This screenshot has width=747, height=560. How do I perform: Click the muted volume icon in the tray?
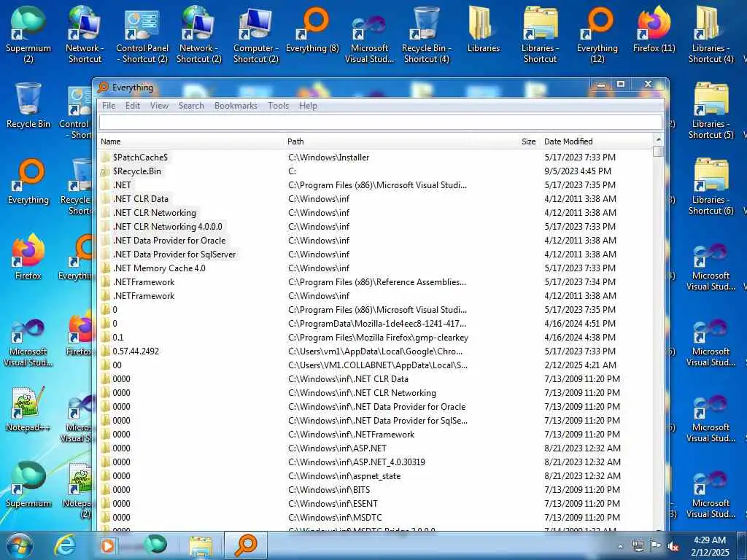click(x=673, y=546)
